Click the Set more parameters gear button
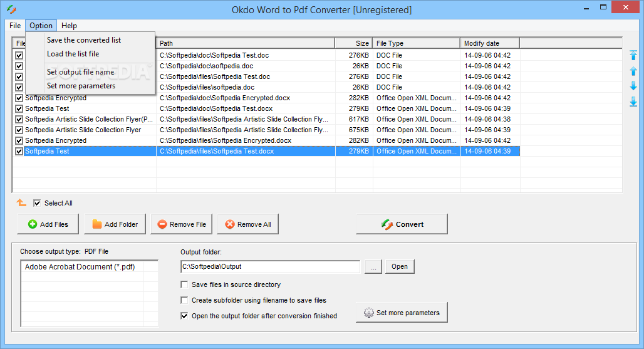The height and width of the screenshot is (349, 644). (x=402, y=313)
